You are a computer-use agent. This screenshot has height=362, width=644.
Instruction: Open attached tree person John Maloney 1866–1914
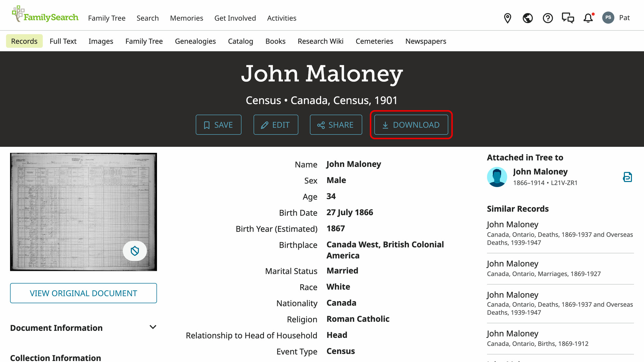click(540, 172)
